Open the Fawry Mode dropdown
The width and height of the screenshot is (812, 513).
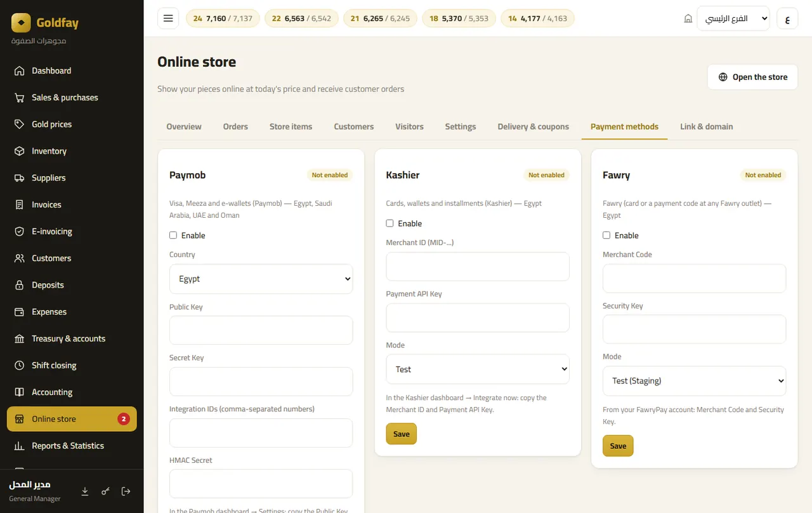694,381
